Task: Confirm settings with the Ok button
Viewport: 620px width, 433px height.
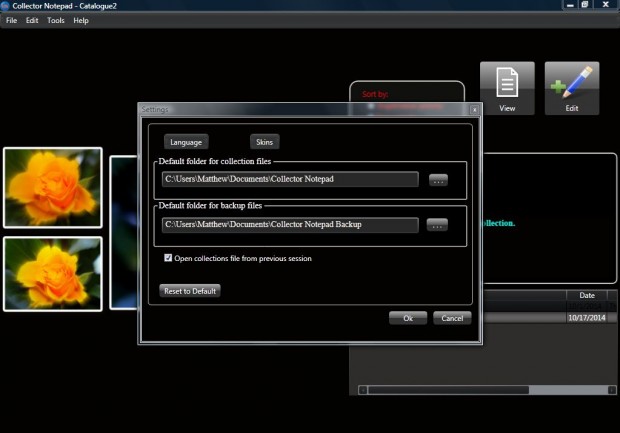Action: (408, 318)
